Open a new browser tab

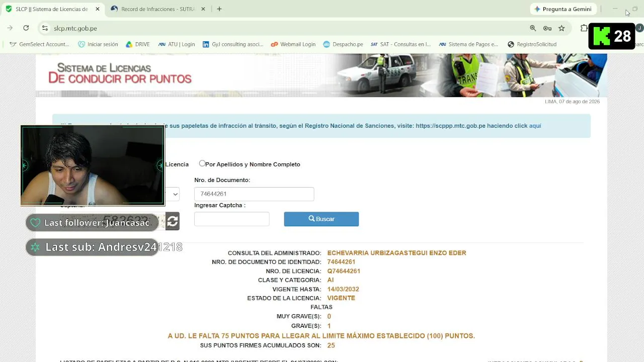(219, 9)
